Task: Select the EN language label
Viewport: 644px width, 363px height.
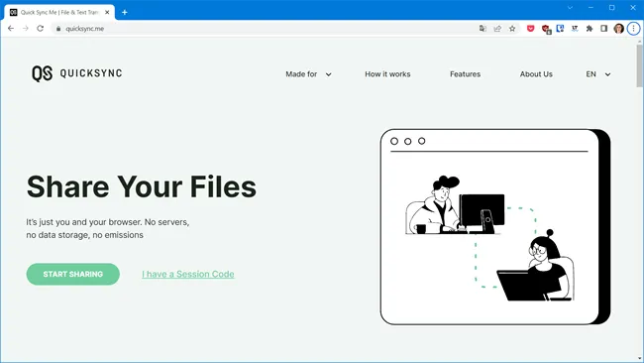Action: click(x=590, y=74)
